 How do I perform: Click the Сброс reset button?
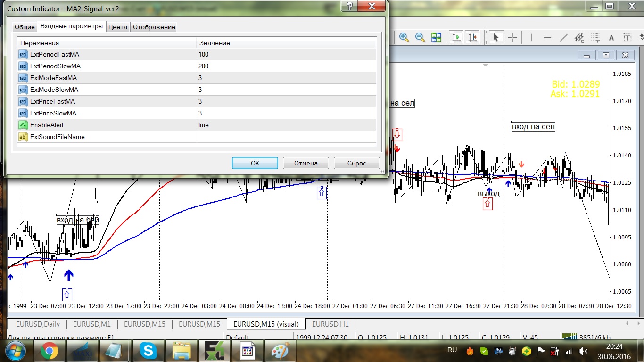coord(356,163)
